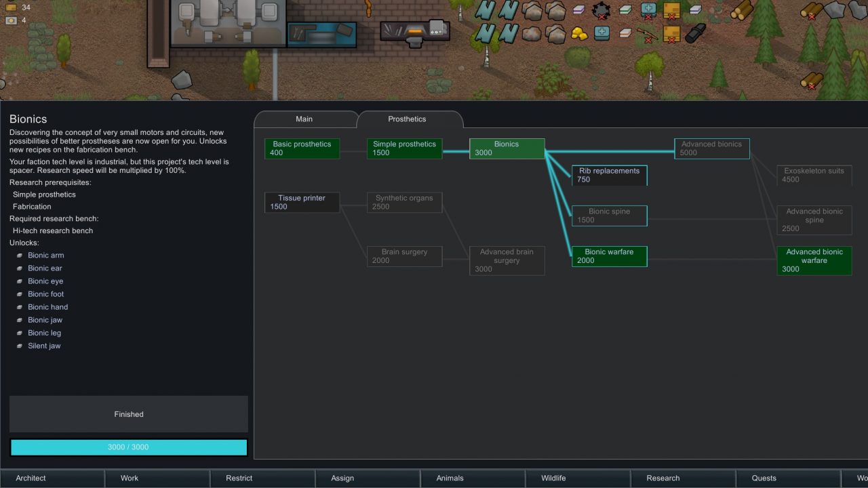
Task: Open the Quests tab
Action: coord(764,478)
